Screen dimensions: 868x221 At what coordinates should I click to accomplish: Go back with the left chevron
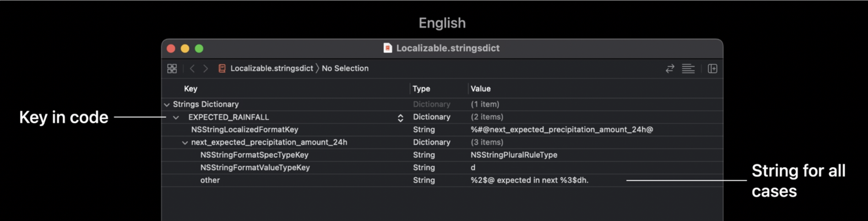(192, 69)
